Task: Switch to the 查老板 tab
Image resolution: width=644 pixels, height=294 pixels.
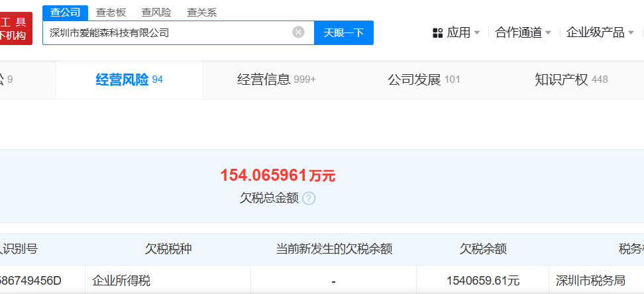Action: [111, 13]
